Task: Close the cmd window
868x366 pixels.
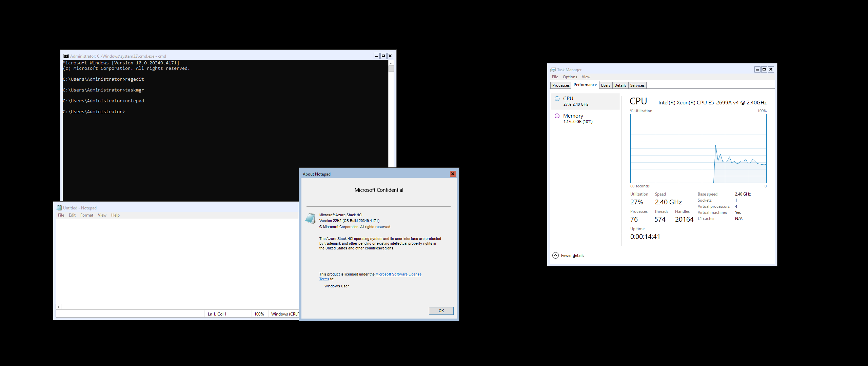Action: coord(390,56)
